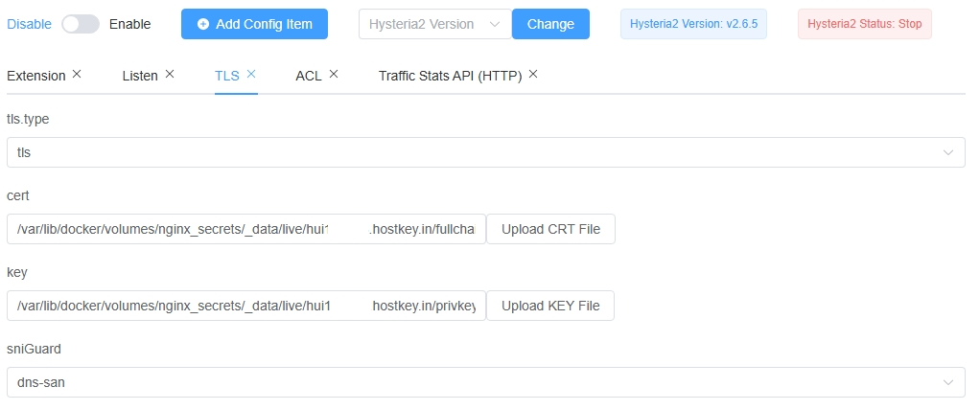Click the cert path input field
The image size is (980, 410).
point(245,229)
